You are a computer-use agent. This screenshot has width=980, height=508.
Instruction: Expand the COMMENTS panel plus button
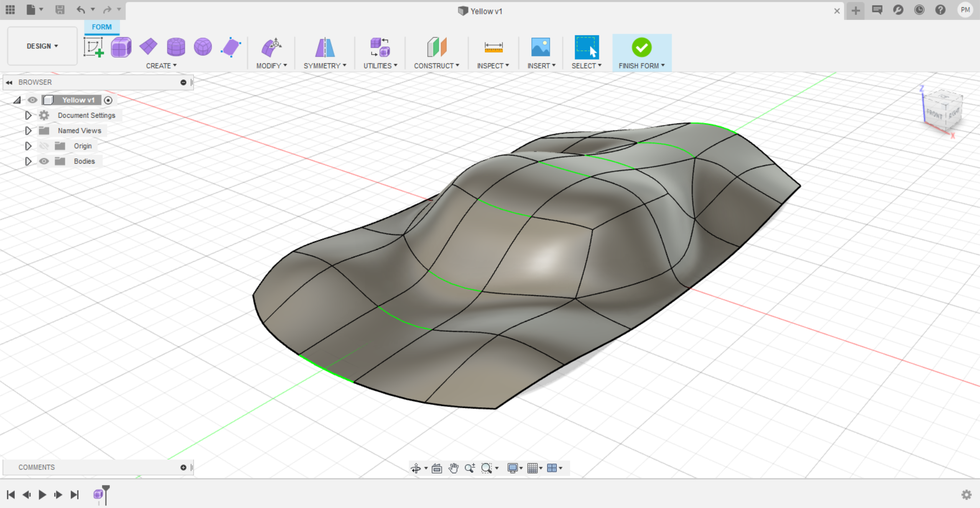click(x=183, y=467)
